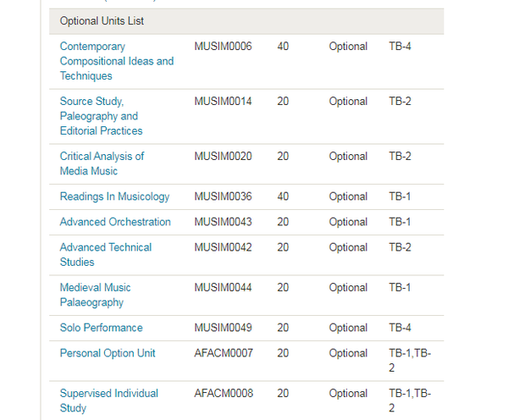
Task: Open the Personal Option Unit link
Action: click(108, 353)
